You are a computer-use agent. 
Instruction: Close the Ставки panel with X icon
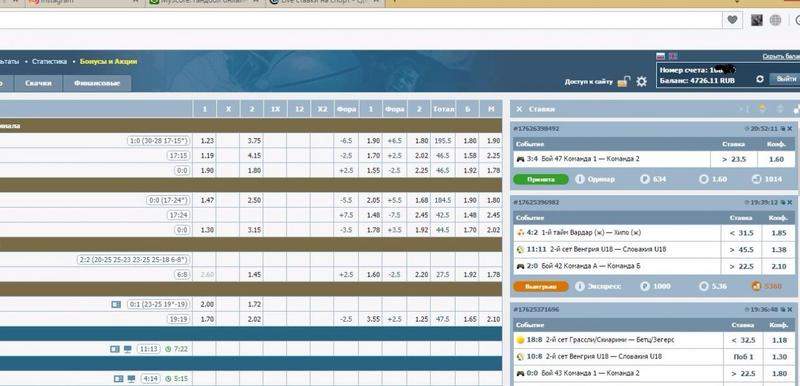click(x=519, y=109)
